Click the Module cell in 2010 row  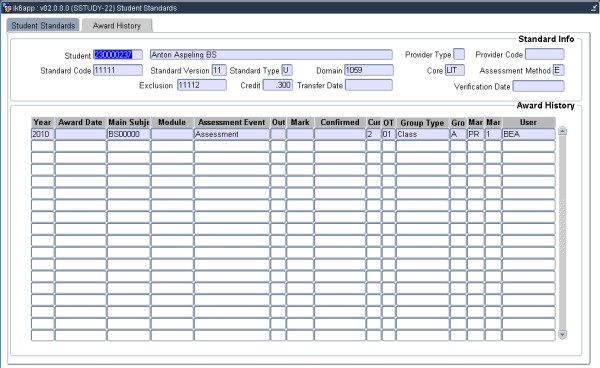click(x=172, y=134)
